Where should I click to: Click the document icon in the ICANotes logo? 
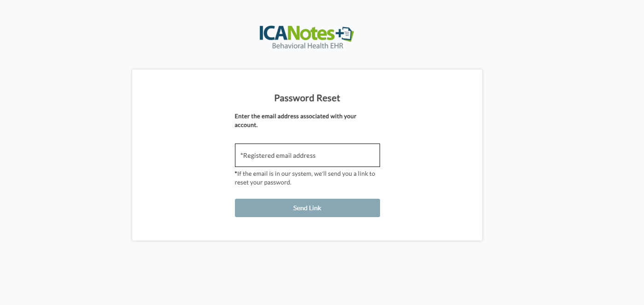[x=348, y=34]
